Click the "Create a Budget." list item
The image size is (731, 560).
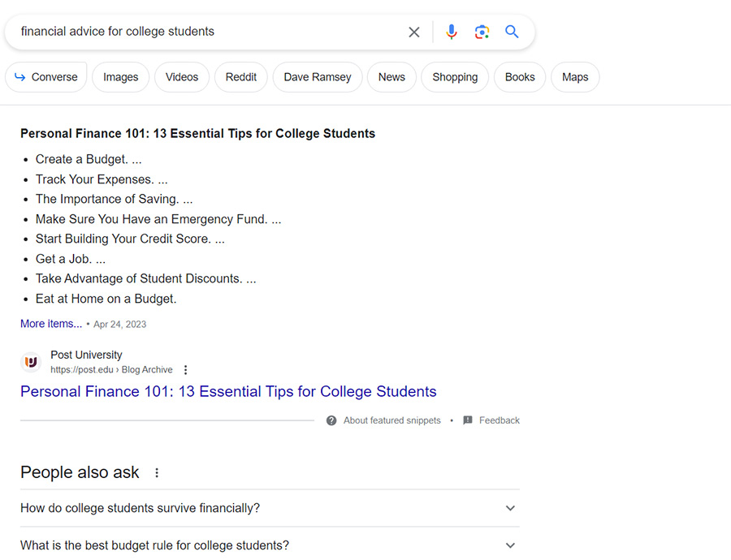[x=89, y=159]
